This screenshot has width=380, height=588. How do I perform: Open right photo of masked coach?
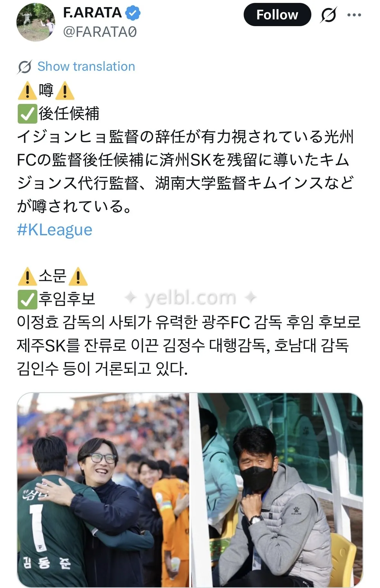(x=277, y=490)
